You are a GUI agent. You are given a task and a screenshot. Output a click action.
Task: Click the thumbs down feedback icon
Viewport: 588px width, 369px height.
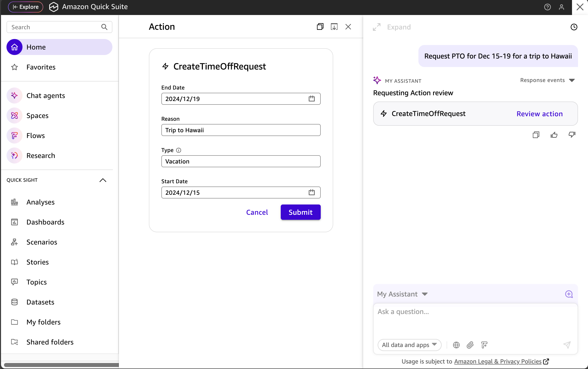click(572, 135)
